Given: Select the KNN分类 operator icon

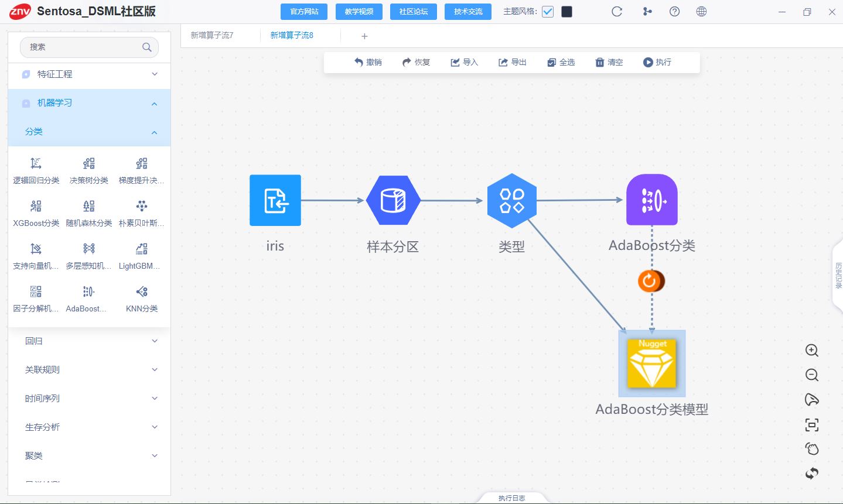Looking at the screenshot, I should tap(142, 292).
